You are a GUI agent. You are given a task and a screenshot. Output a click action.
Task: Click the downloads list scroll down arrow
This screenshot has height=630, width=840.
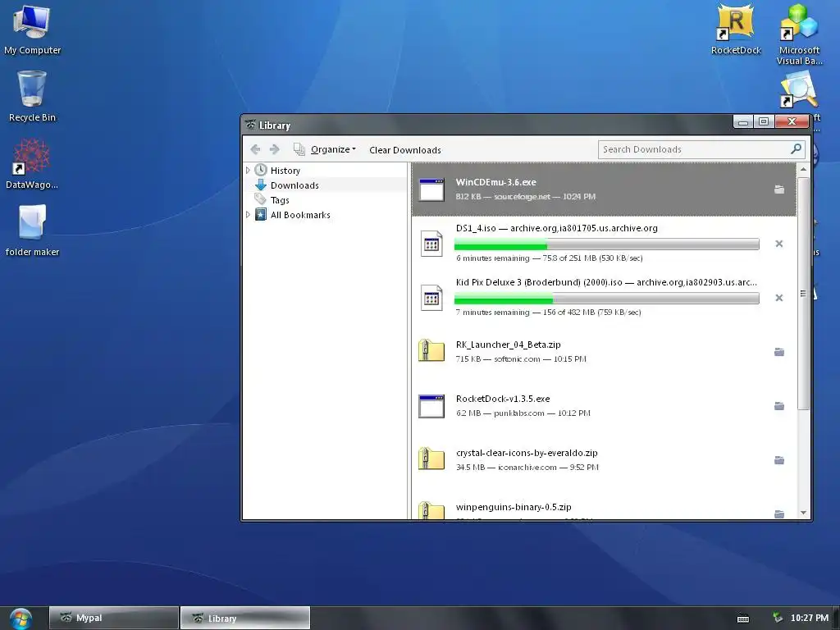coord(803,513)
